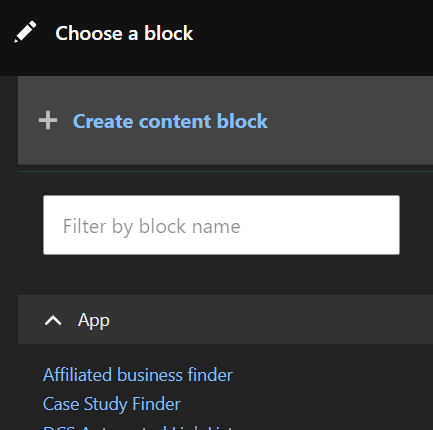Click the App category heading label
This screenshot has width=433, height=430.
click(93, 321)
